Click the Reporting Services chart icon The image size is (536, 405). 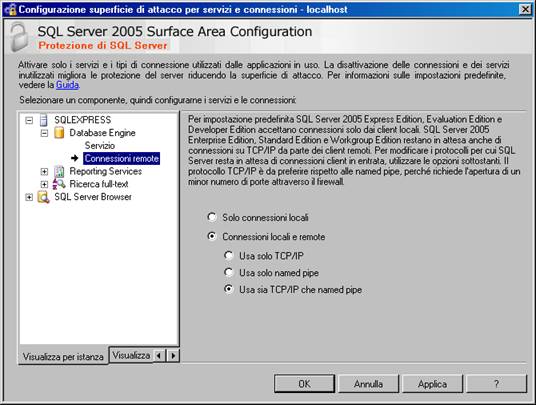tap(59, 171)
